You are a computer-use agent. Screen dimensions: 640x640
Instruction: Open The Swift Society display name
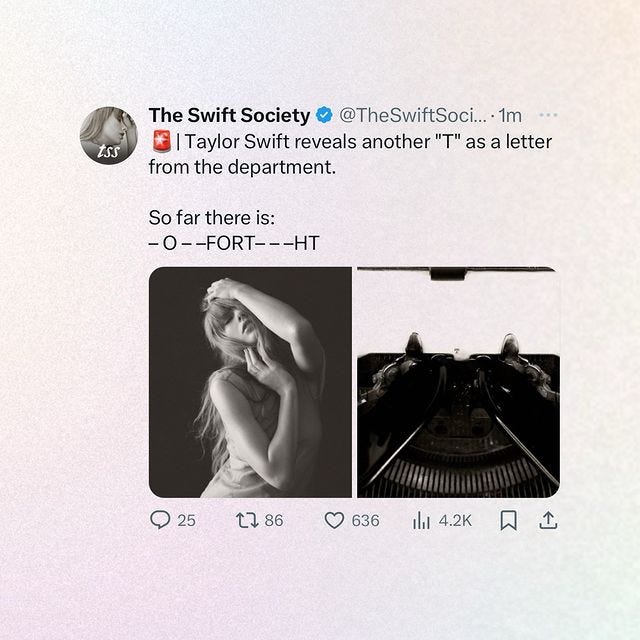[229, 115]
